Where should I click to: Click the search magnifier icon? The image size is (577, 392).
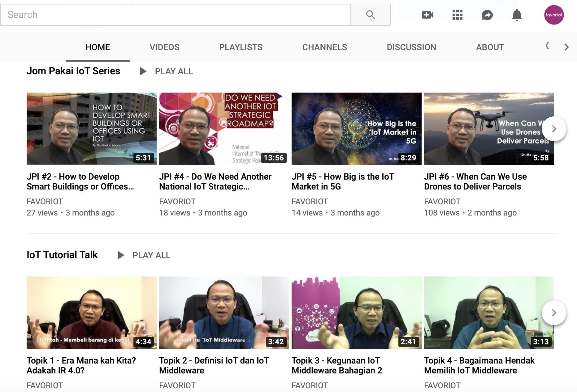[370, 15]
